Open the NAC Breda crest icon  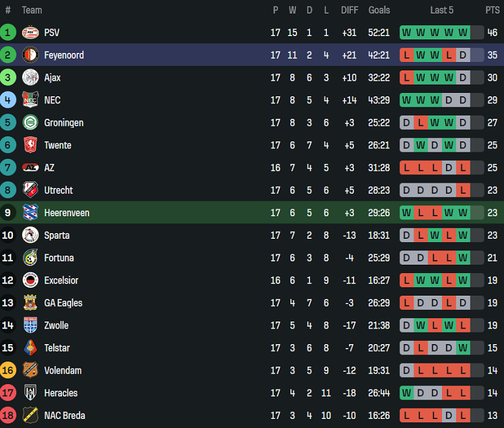30,415
